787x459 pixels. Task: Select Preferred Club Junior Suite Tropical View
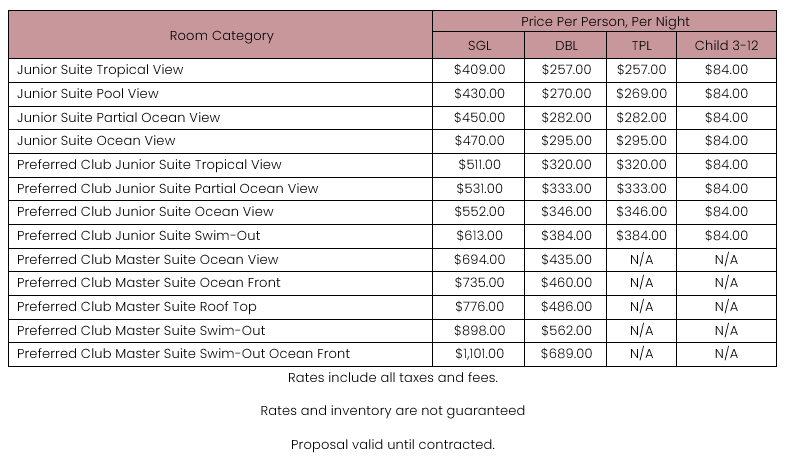click(149, 165)
